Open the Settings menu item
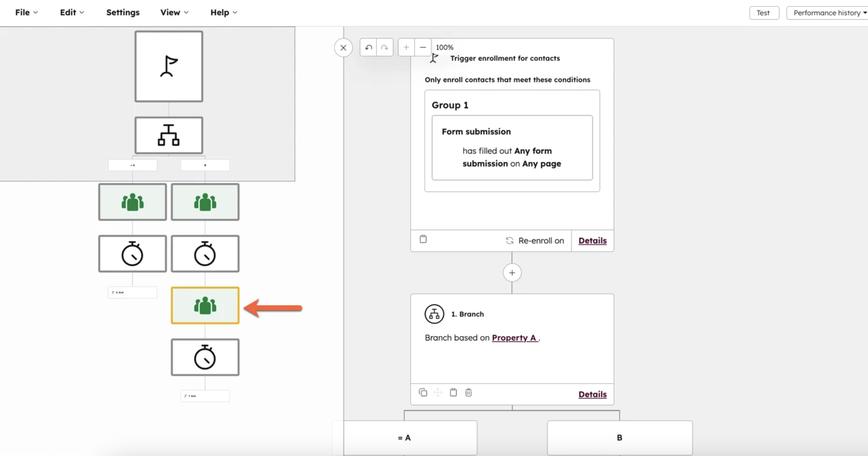This screenshot has height=456, width=868. [123, 13]
